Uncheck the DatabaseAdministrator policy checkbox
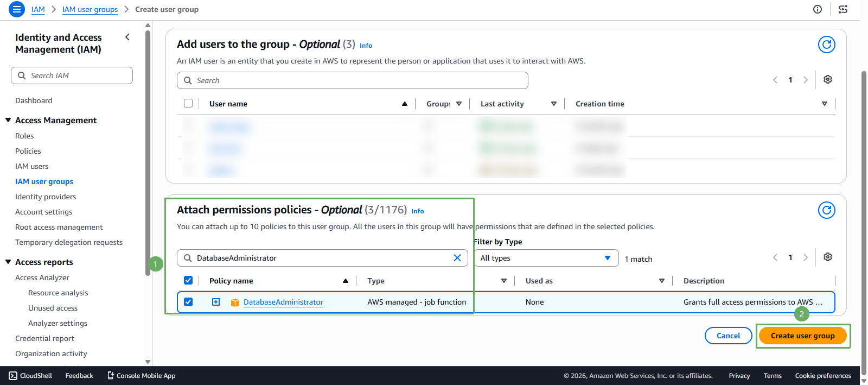 [188, 302]
